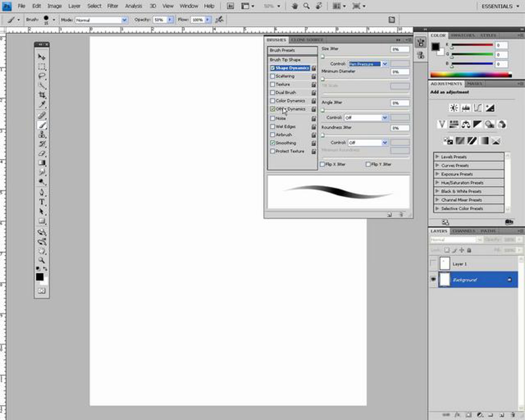Disable the Smoothing checkbox

[x=273, y=143]
